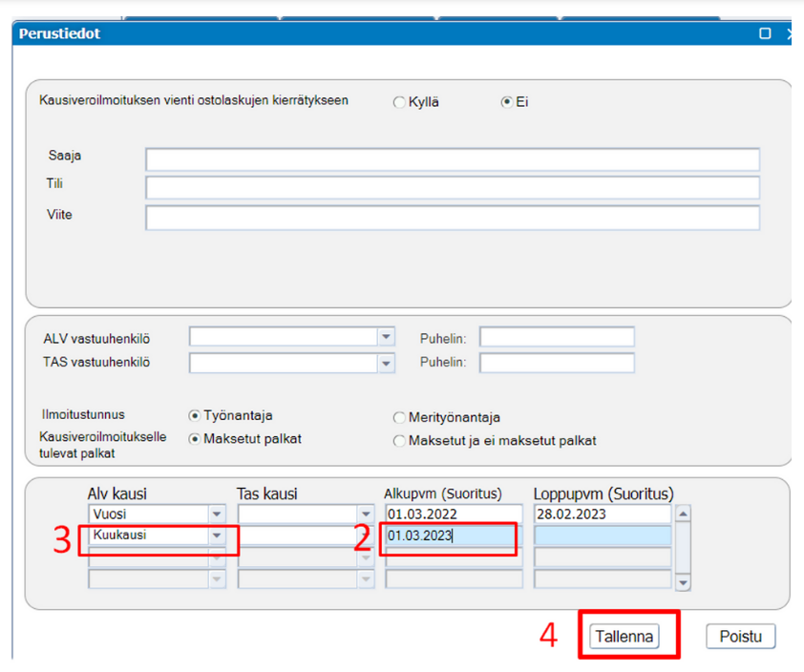The width and height of the screenshot is (804, 672).
Task: Select Maksetut palkat option
Action: 194,439
